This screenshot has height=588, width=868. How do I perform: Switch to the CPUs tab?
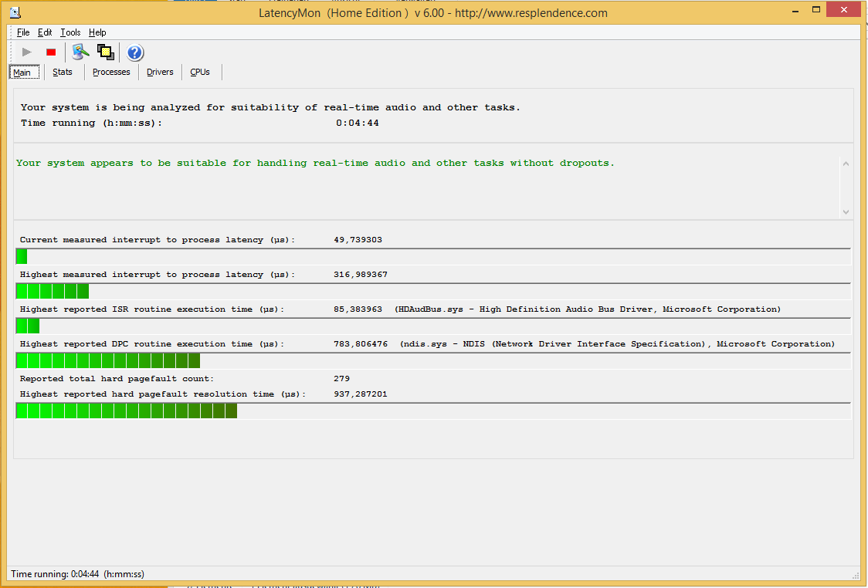coord(200,72)
